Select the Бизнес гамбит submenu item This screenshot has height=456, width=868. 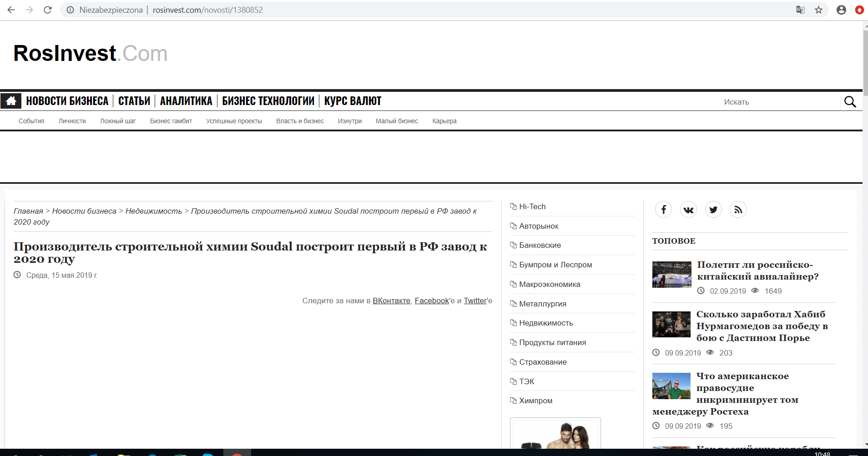click(x=171, y=121)
